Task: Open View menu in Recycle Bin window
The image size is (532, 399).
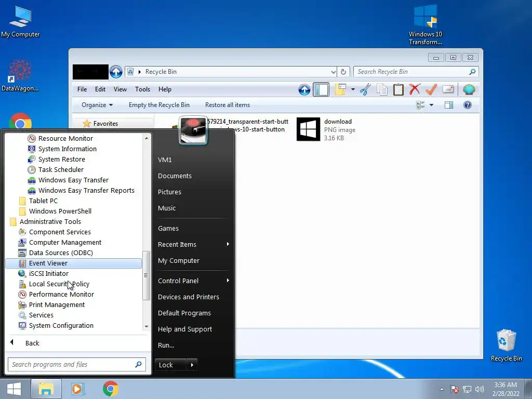Action: 120,89
